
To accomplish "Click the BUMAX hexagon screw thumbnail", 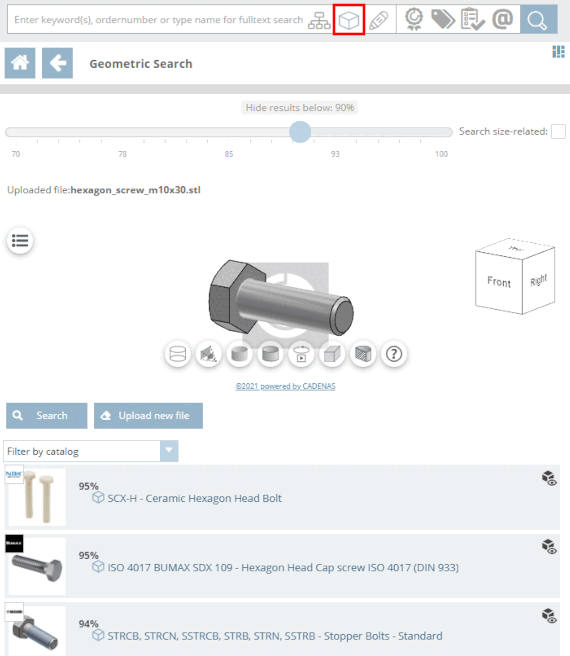I will [37, 566].
